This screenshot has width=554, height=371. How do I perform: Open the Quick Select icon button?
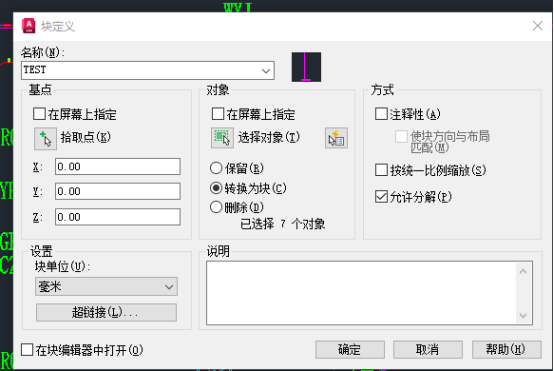pos(336,138)
